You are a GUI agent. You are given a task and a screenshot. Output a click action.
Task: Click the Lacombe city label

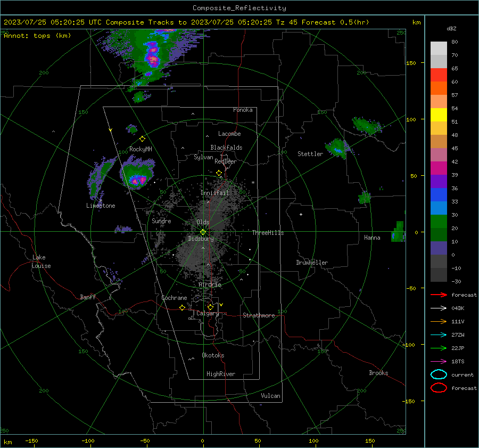pyautogui.click(x=229, y=134)
